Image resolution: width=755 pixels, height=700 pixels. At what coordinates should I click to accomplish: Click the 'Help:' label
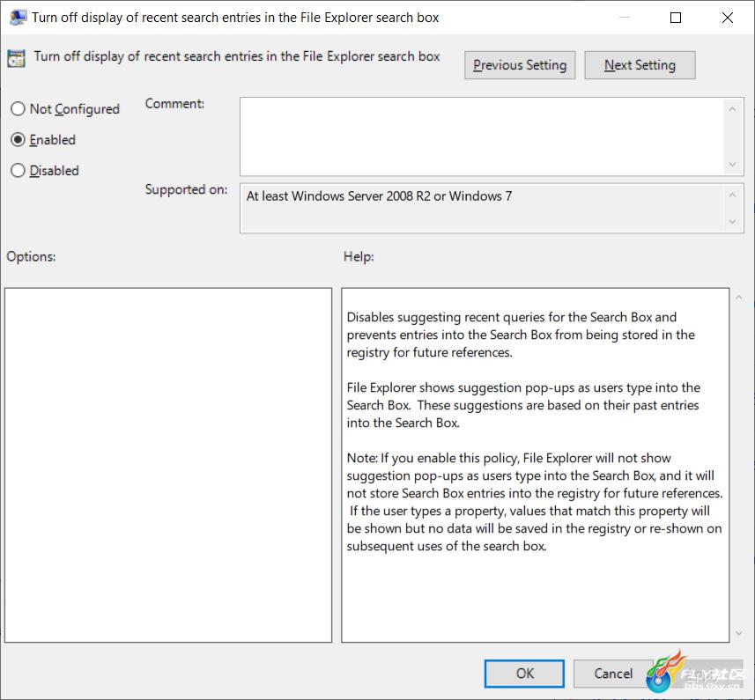[359, 256]
